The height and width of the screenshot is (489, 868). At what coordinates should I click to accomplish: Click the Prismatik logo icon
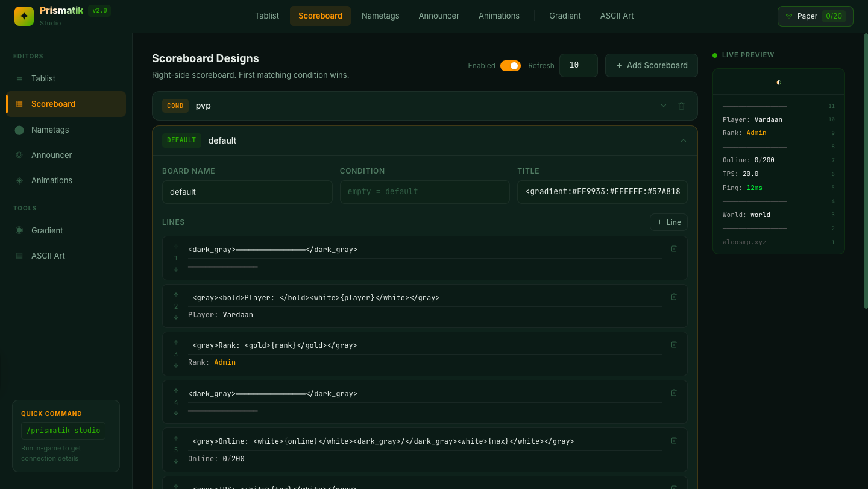coord(24,16)
